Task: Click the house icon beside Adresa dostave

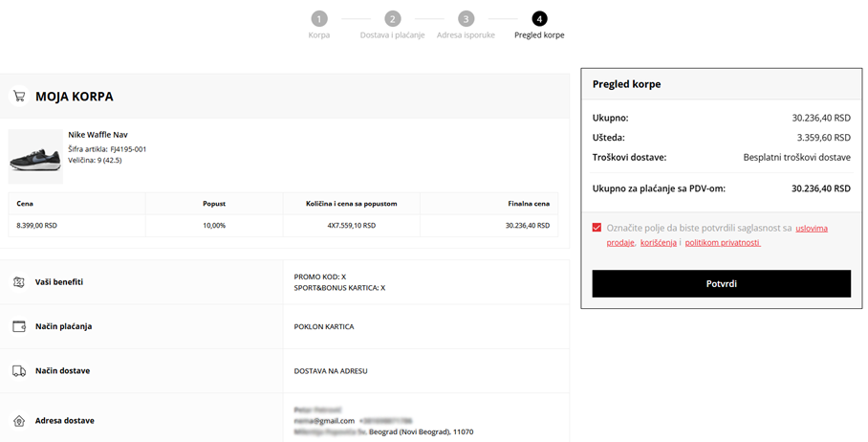Action: coord(18,420)
